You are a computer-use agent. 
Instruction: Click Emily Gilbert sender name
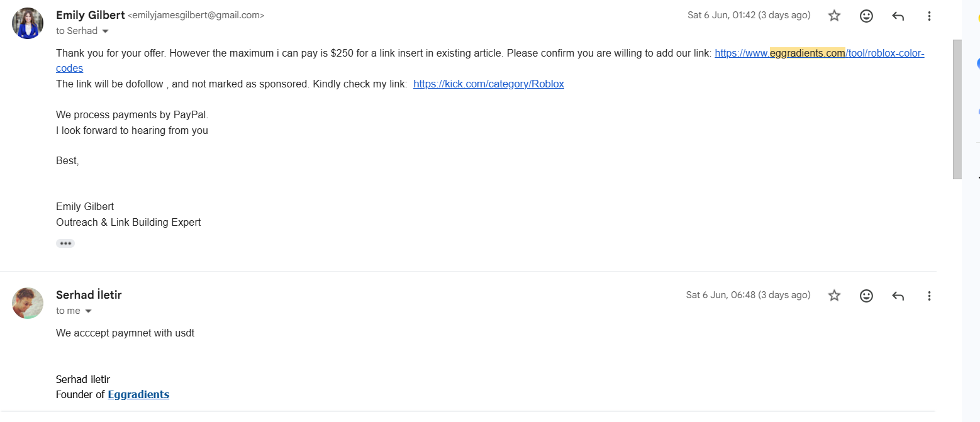(91, 15)
